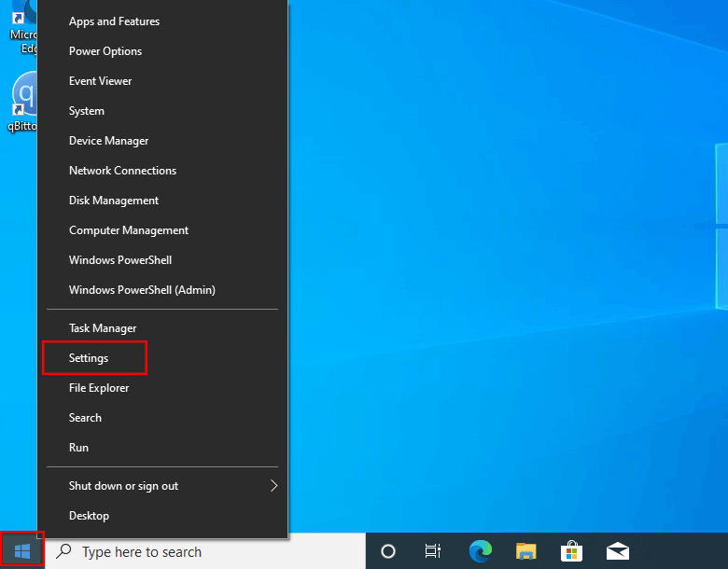
Task: Open the Cortana circle icon on taskbar
Action: [388, 551]
